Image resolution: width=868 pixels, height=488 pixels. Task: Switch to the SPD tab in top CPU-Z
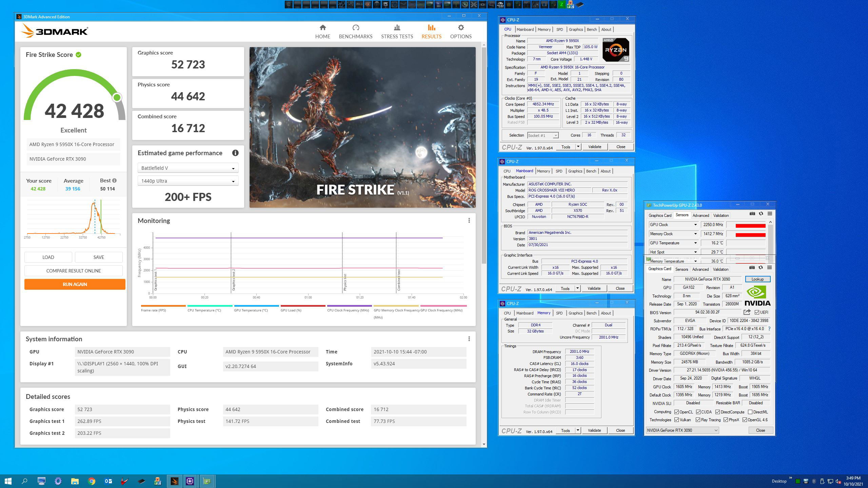(559, 29)
